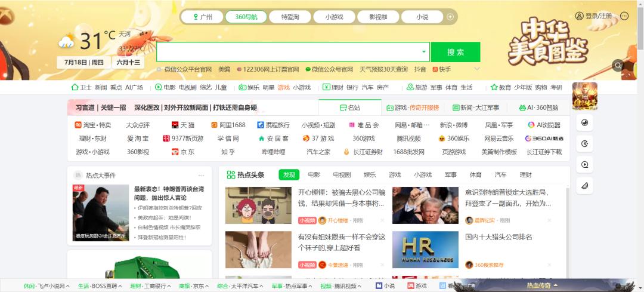Open the three-dot more options menu

pyautogui.click(x=624, y=16)
